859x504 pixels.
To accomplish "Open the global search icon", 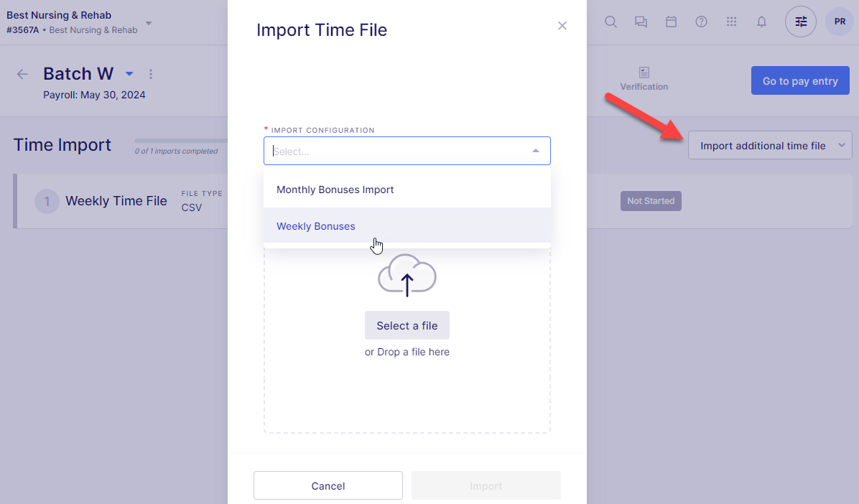I will click(610, 22).
